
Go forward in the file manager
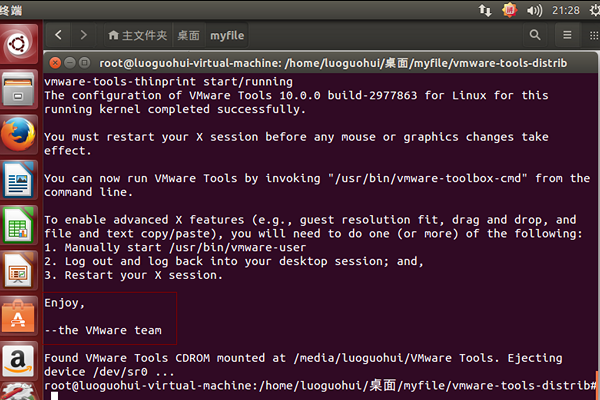coord(84,35)
